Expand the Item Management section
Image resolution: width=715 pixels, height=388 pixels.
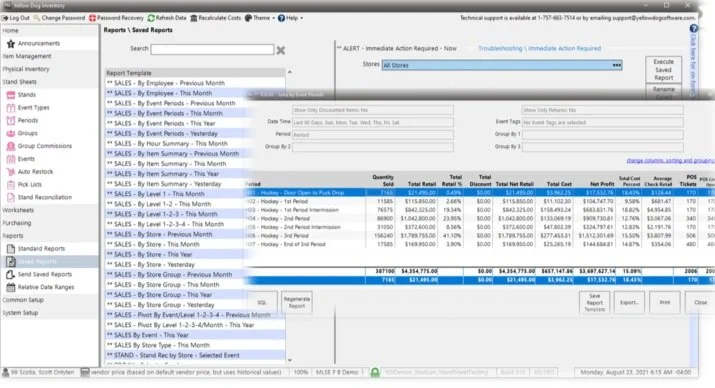27,56
